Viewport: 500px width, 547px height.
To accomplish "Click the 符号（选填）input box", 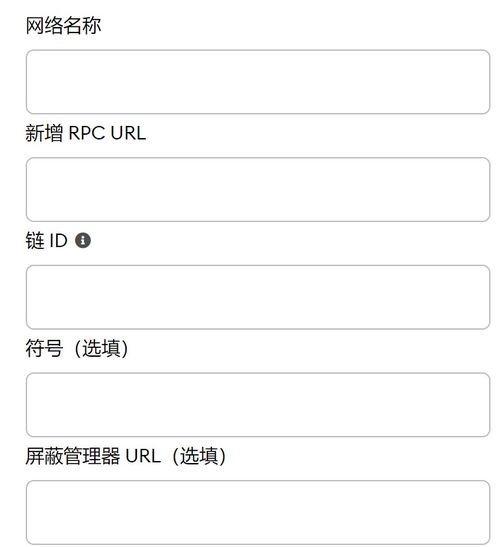I will pos(258,405).
